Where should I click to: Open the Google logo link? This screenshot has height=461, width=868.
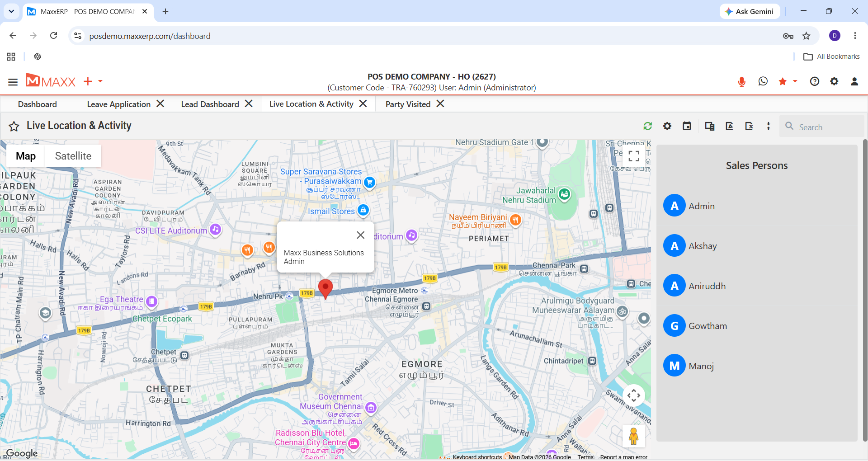coord(22,453)
